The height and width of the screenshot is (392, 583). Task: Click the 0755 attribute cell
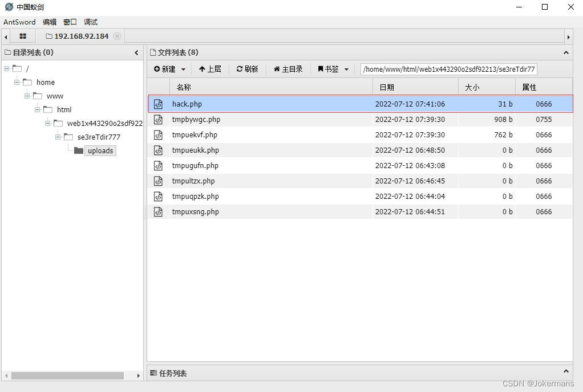(x=544, y=120)
